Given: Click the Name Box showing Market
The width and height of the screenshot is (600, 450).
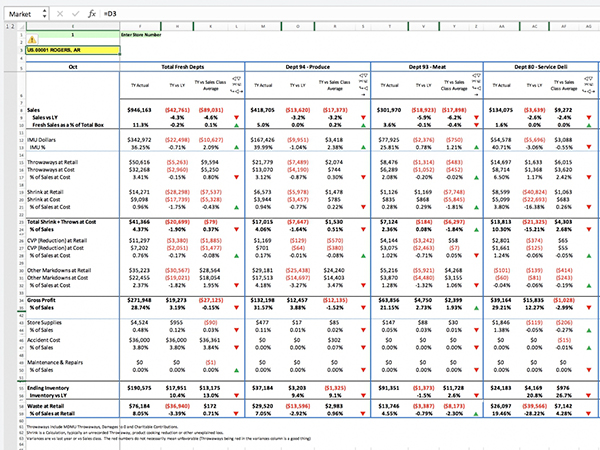Looking at the screenshot, I should pyautogui.click(x=26, y=14).
